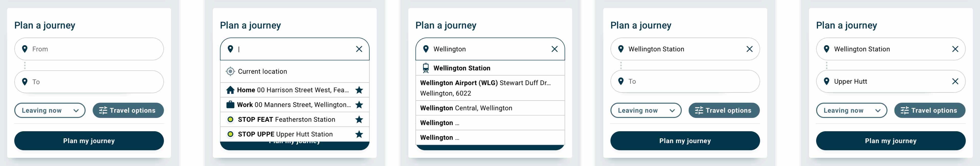Viewport: 980px width, 166px height.
Task: Clear the search field containing only "Wellington"
Action: coord(554,49)
